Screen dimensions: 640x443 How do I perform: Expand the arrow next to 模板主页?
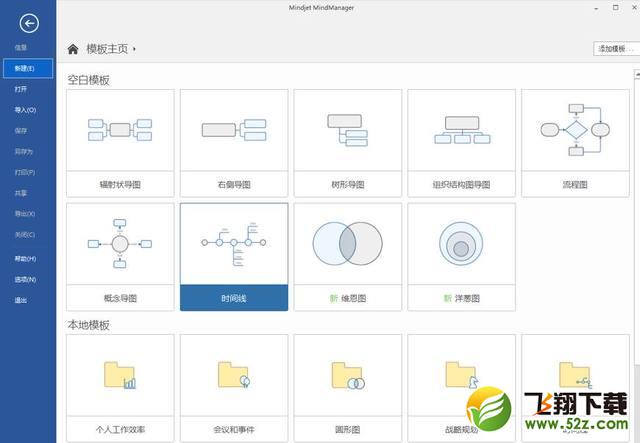click(134, 49)
